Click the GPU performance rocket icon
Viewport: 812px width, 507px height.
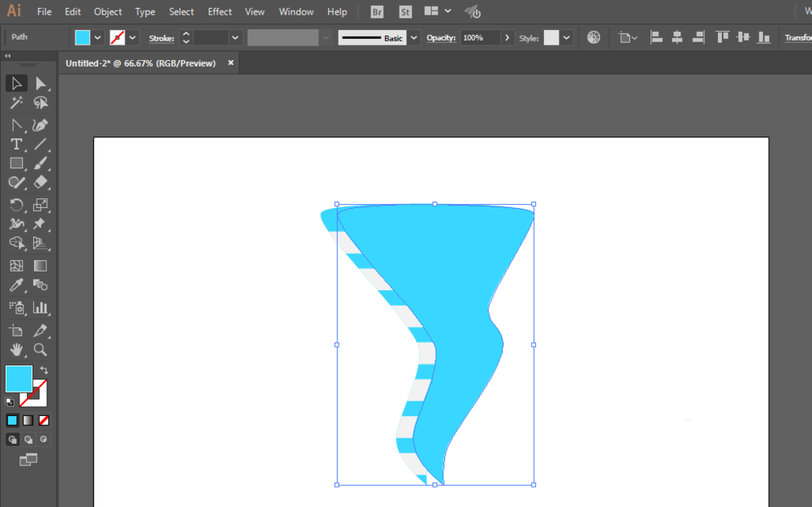pos(473,12)
